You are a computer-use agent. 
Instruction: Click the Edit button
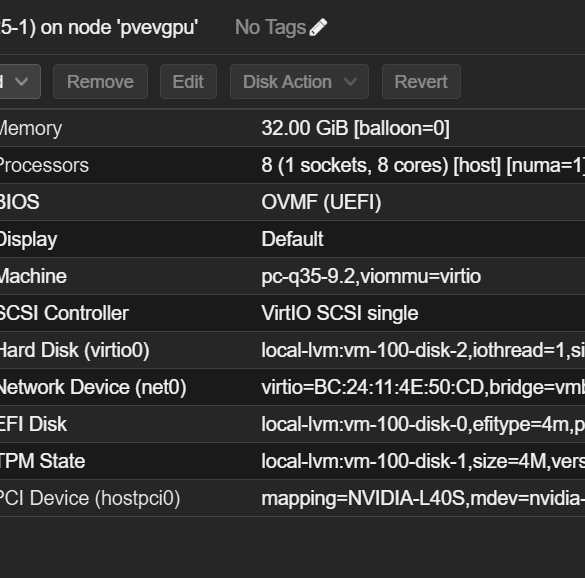click(x=188, y=81)
